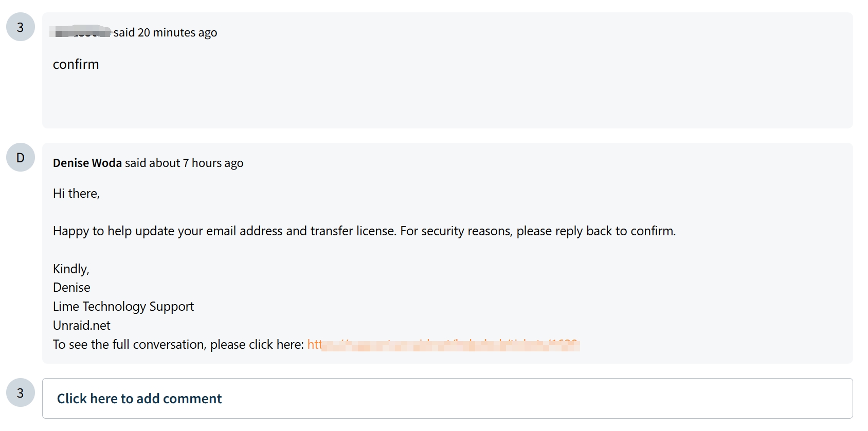Viewport: 868px width, 431px height.
Task: Select the "confirm" reply message text
Action: tap(76, 64)
